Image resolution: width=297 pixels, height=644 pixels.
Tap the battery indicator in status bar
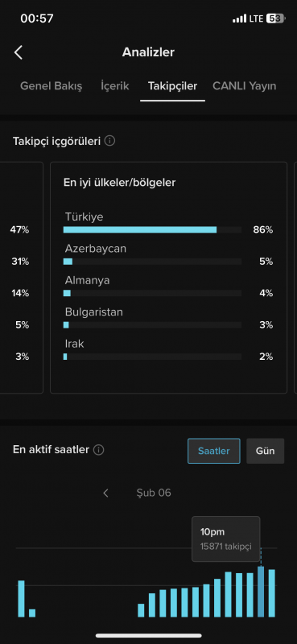click(274, 19)
